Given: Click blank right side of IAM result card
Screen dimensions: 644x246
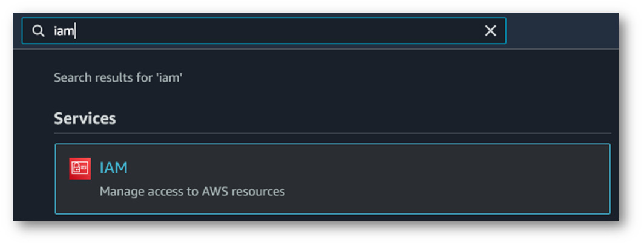Looking at the screenshot, I should [x=484, y=179].
